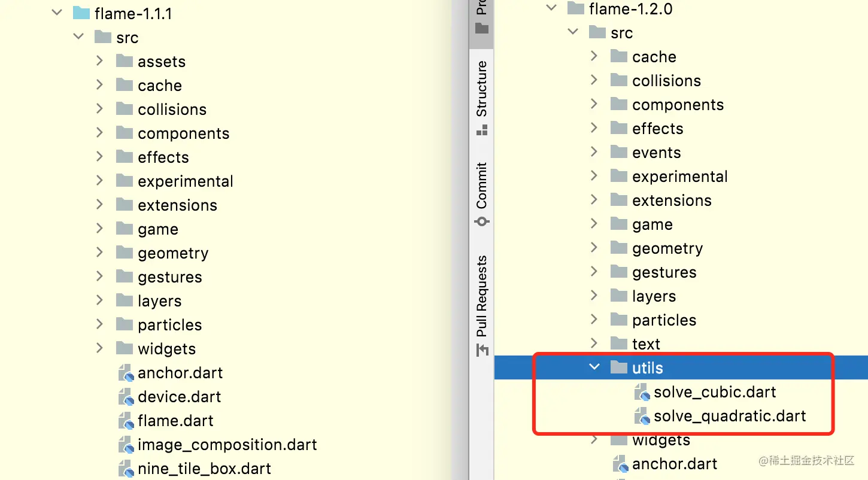This screenshot has height=480, width=868.
Task: Click the nine_tile_box.dart file icon
Action: click(126, 469)
